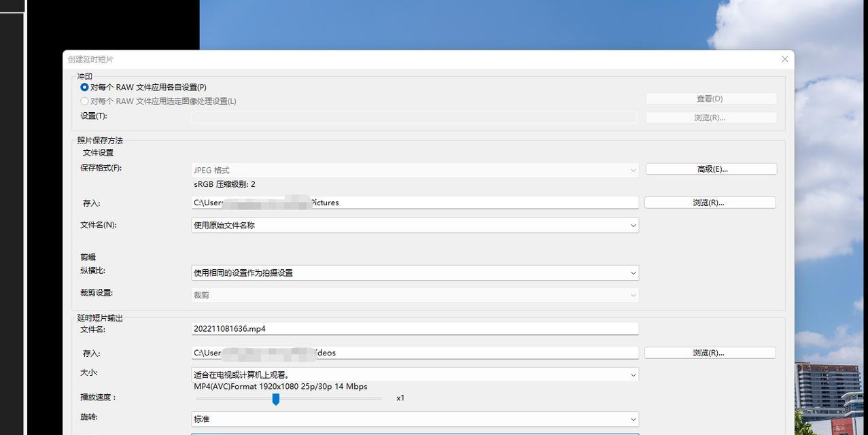Click 浏览(R) button next to 设置(T)
This screenshot has height=435, width=868.
point(711,118)
